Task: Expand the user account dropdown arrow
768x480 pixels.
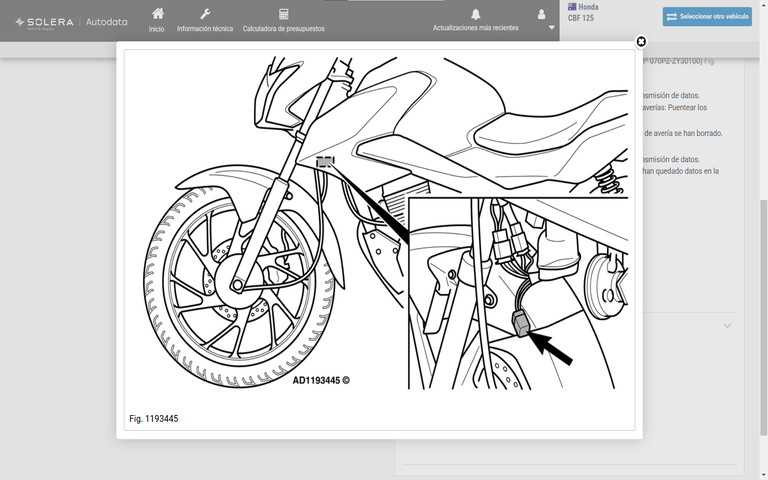Action: point(552,28)
